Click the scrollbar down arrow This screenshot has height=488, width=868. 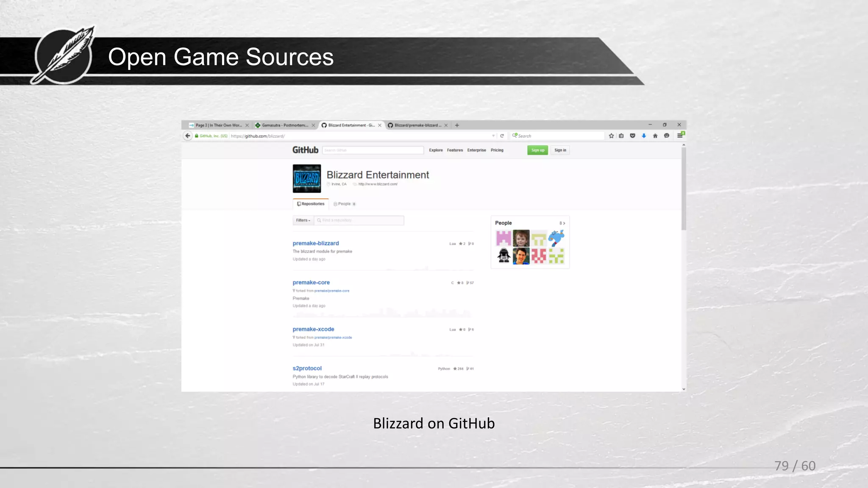pos(684,389)
